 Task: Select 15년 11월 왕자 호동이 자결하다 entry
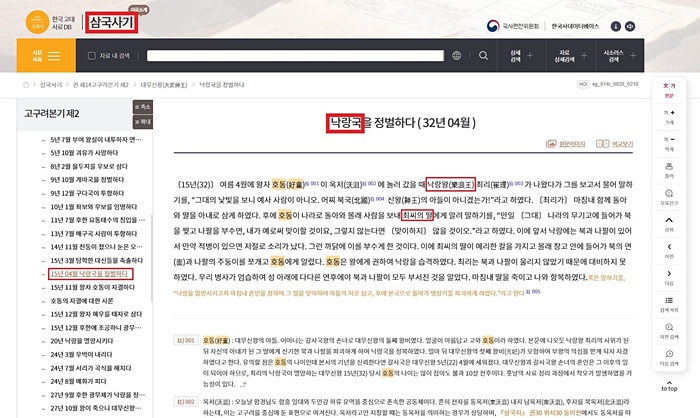click(92, 287)
